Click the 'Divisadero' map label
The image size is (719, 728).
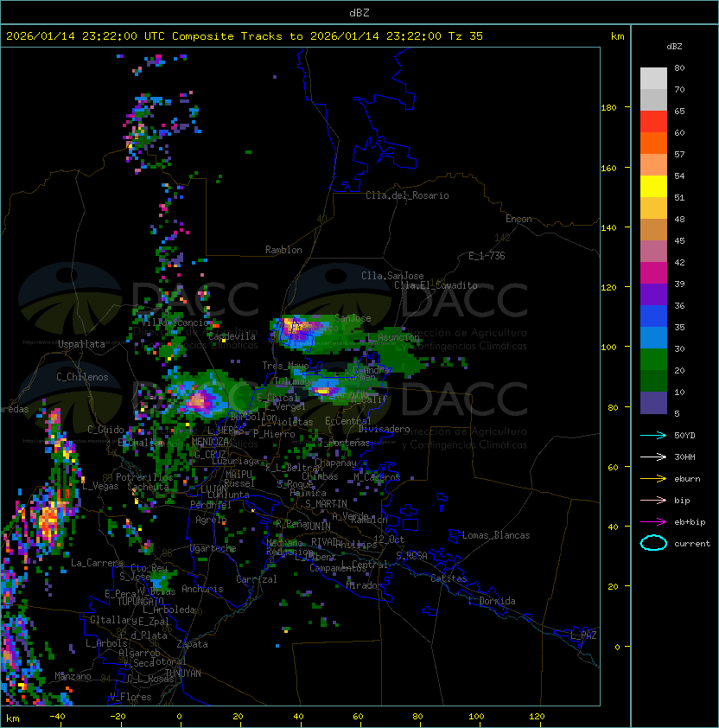[x=385, y=429]
